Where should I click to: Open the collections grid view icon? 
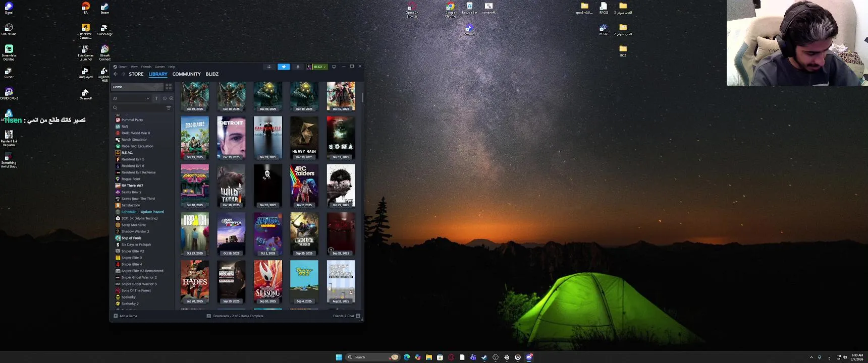coord(169,87)
